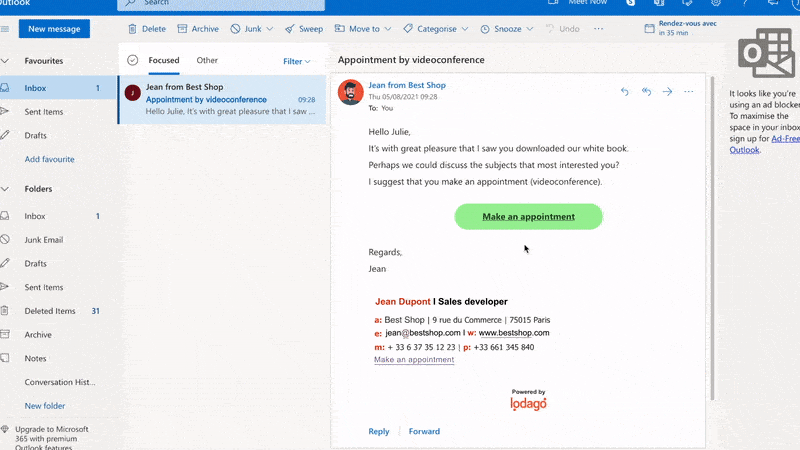This screenshot has width=800, height=450.
Task: Open the Filter dropdown
Action: coord(297,61)
